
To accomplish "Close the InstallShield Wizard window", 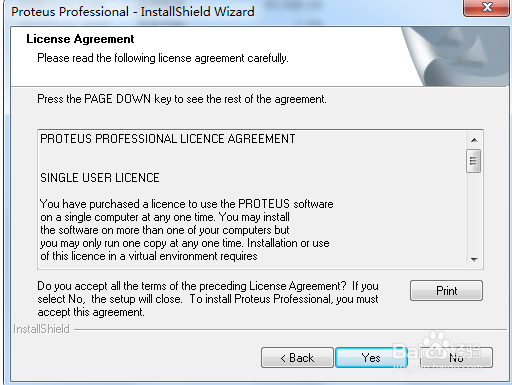I will point(487,7).
